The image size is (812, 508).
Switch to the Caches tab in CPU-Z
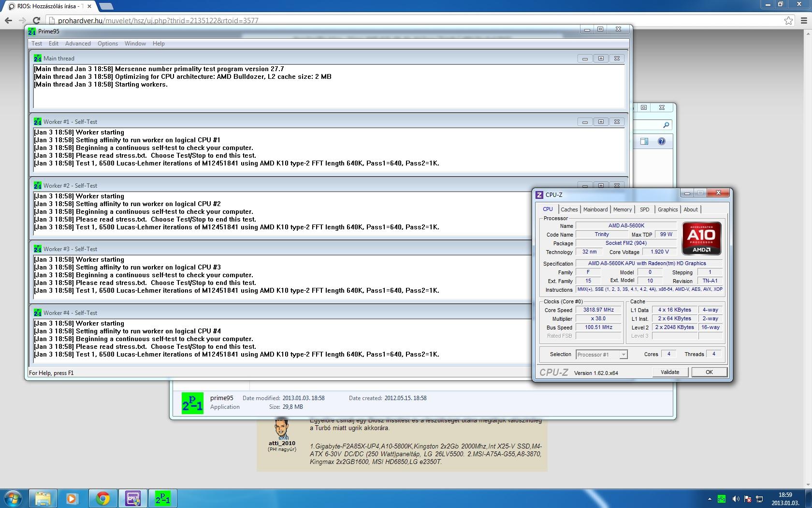point(569,209)
